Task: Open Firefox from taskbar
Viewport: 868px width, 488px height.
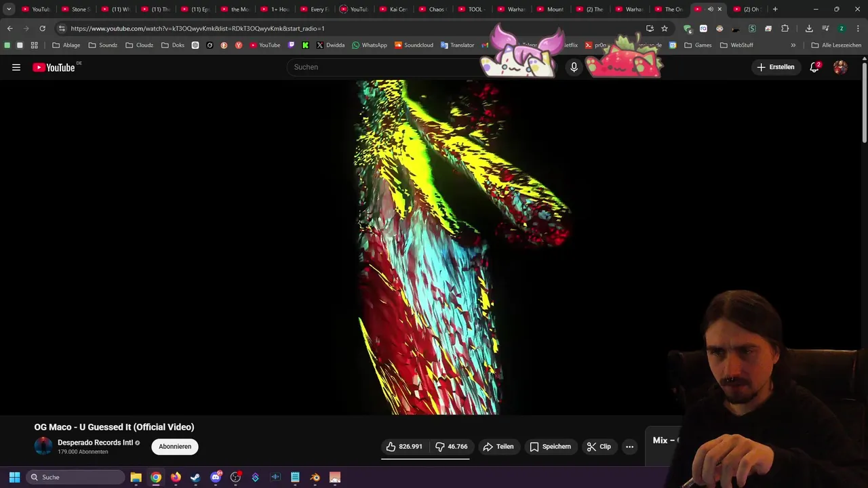Action: [176, 477]
